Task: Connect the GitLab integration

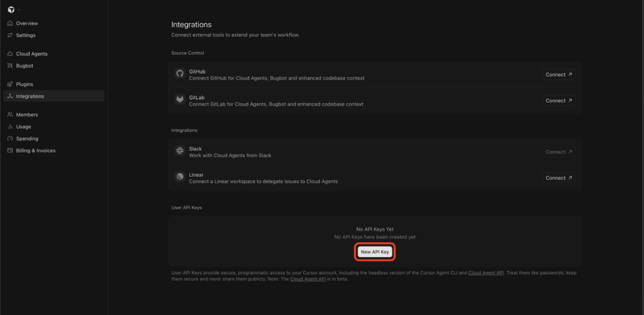Action: pyautogui.click(x=558, y=101)
